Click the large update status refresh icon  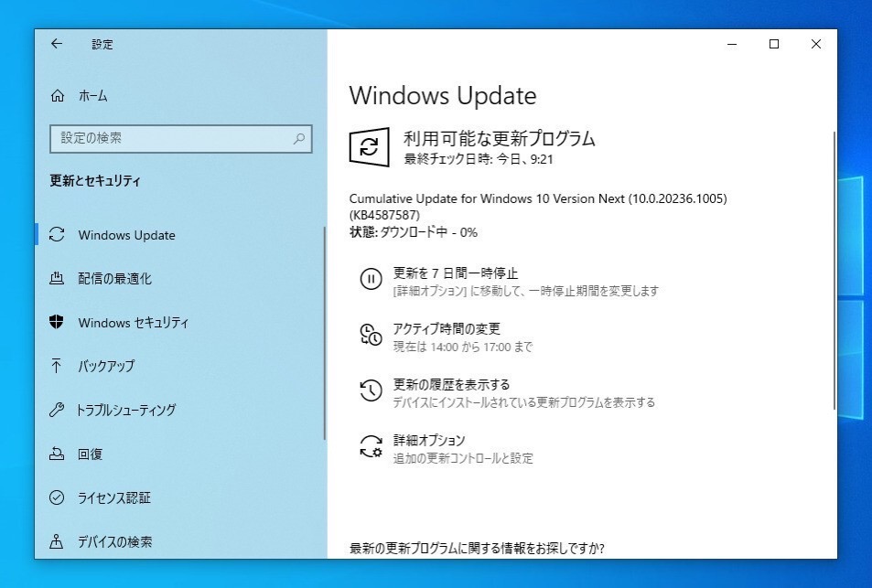[369, 146]
